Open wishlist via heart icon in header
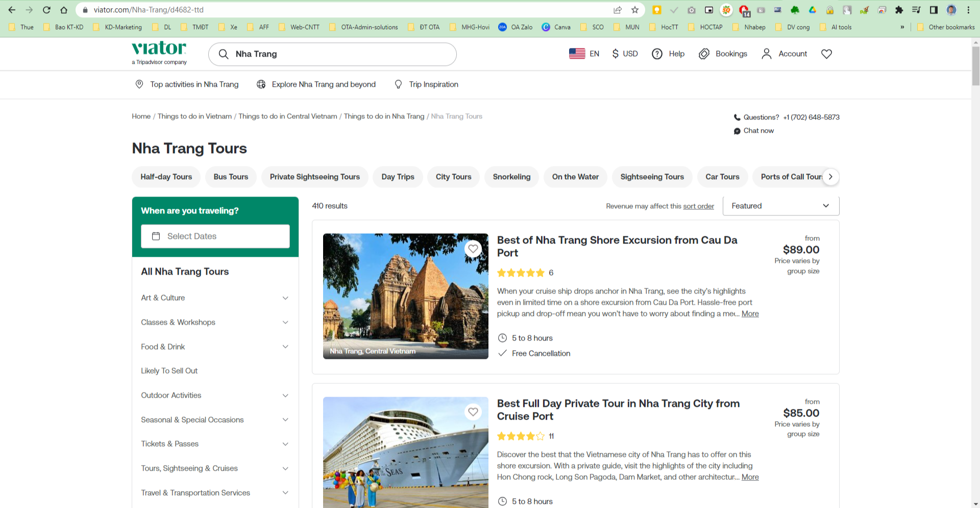Screen dimensions: 980x508 (826, 54)
